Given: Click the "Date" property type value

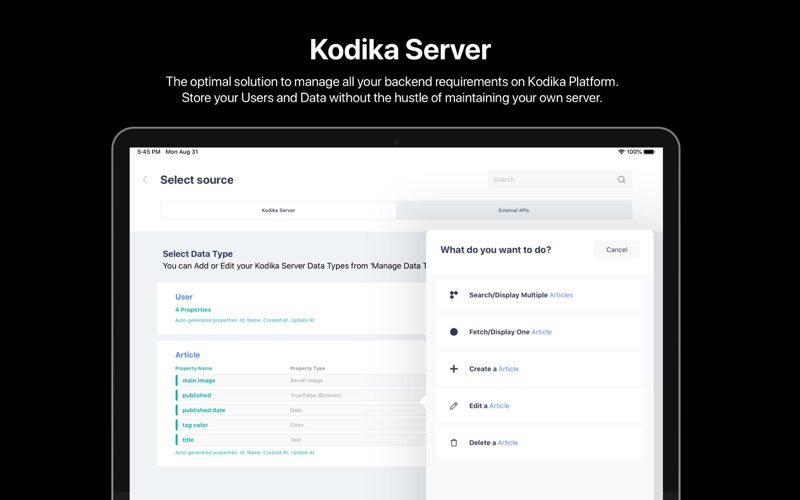Looking at the screenshot, I should click(x=296, y=410).
